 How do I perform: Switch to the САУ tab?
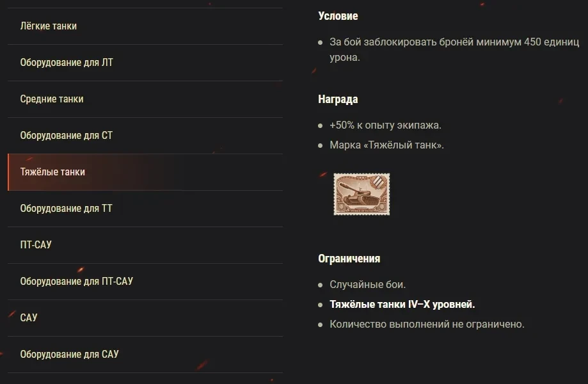[29, 318]
